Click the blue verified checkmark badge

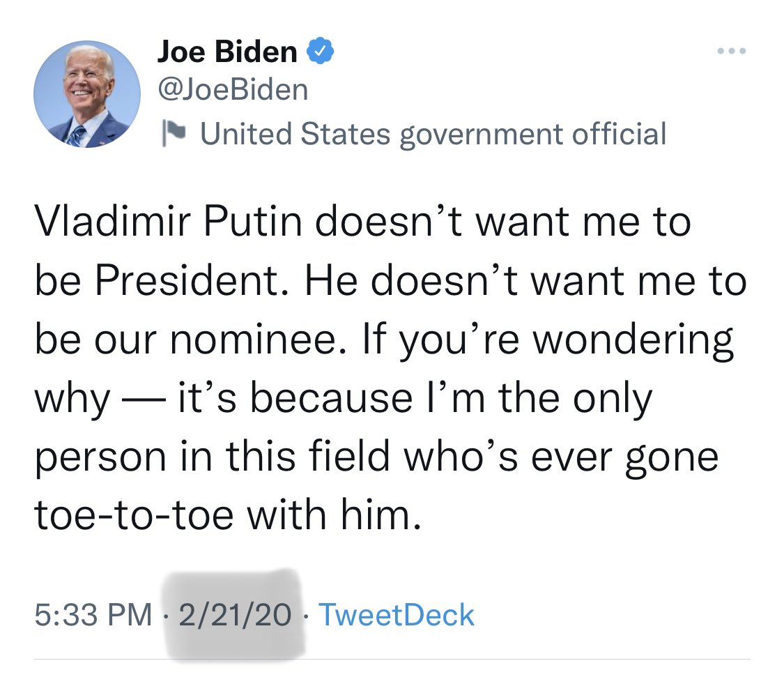coord(320,51)
